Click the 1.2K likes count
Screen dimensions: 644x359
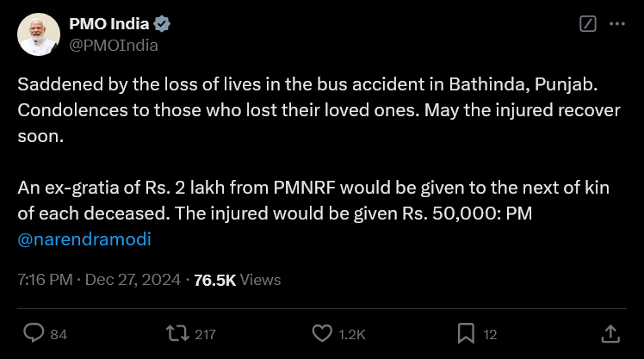(352, 334)
